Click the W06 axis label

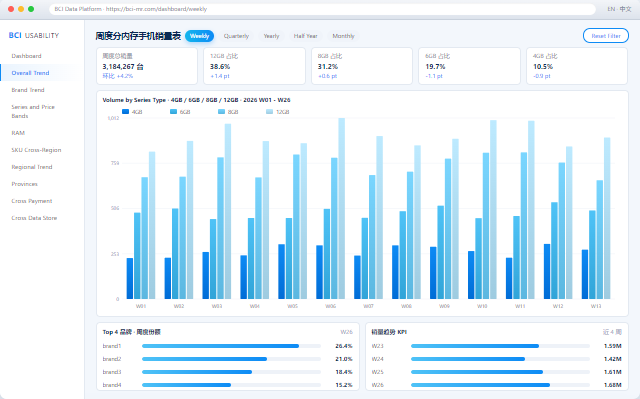(331, 306)
